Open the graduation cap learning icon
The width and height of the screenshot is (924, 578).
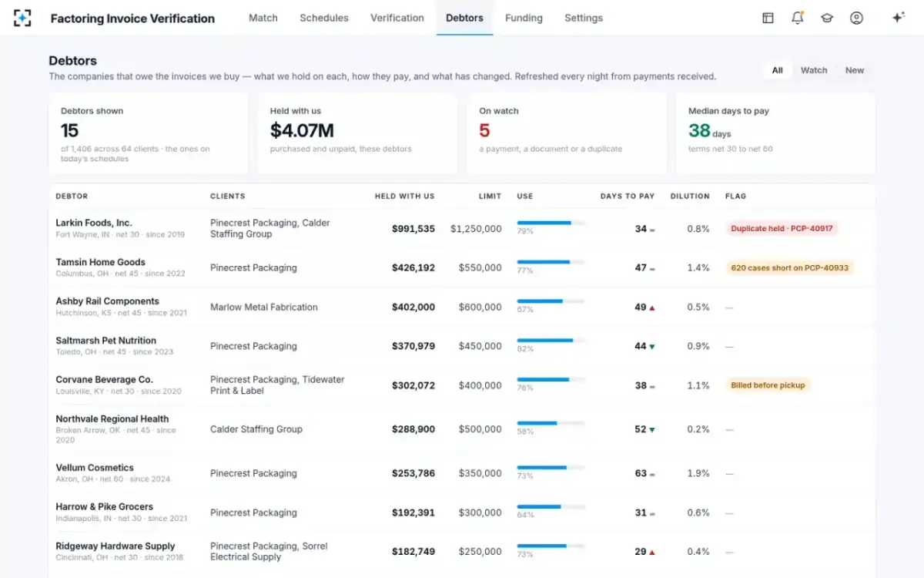(x=827, y=18)
